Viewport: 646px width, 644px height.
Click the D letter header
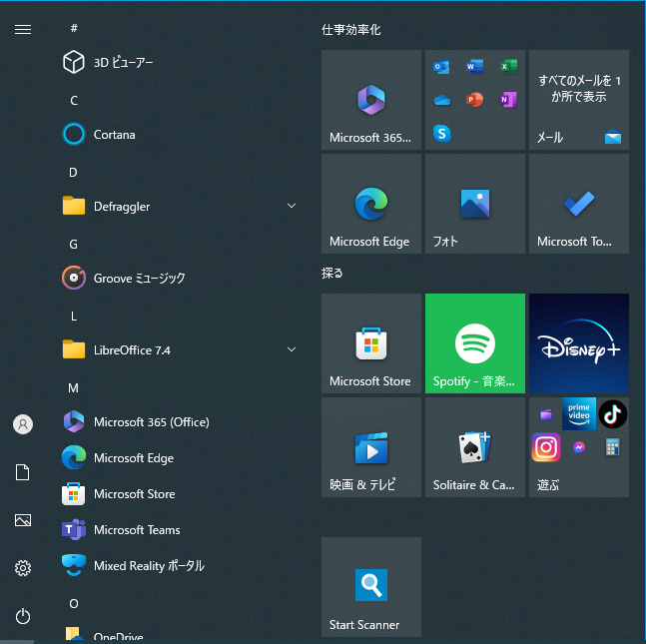tap(73, 172)
